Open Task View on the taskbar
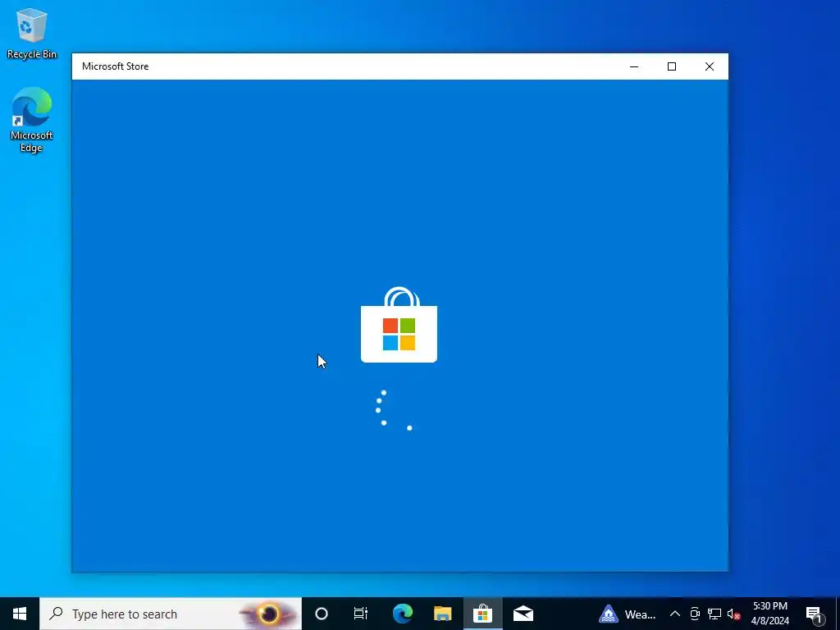Viewport: 840px width, 630px height. pos(361,614)
